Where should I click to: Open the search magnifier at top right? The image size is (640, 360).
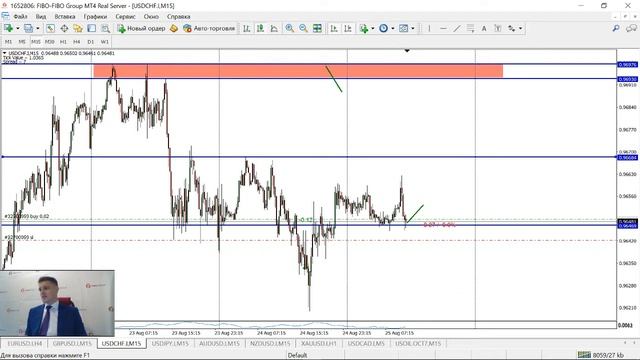pos(616,28)
